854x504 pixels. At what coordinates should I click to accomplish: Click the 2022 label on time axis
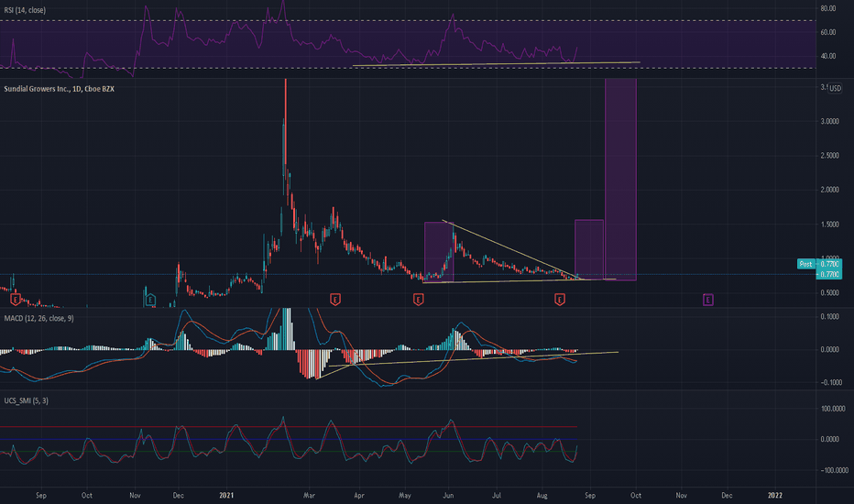[775, 495]
